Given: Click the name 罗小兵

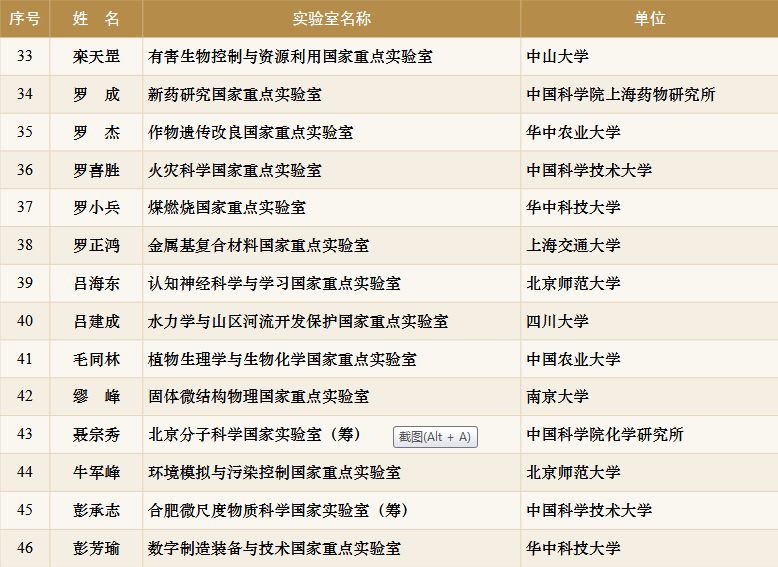Looking at the screenshot, I should [x=96, y=208].
